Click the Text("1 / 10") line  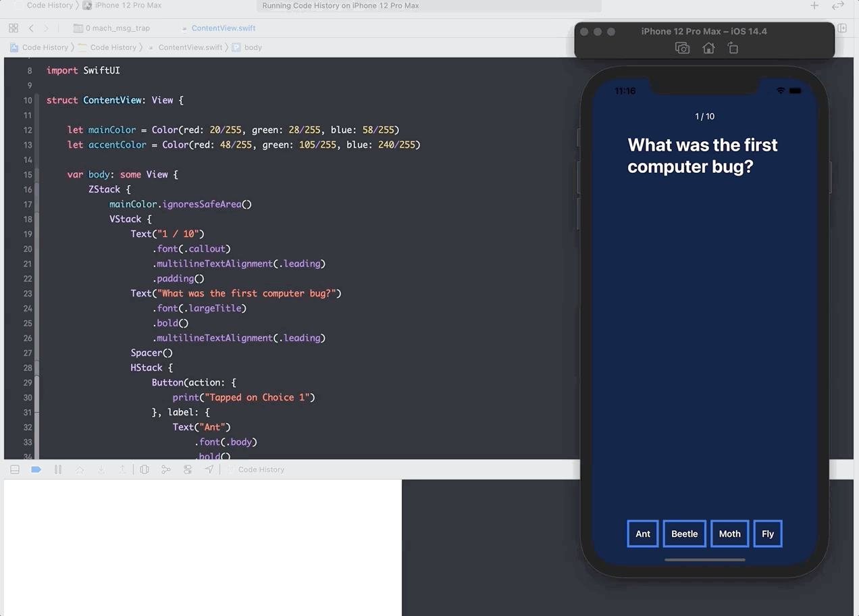(167, 234)
